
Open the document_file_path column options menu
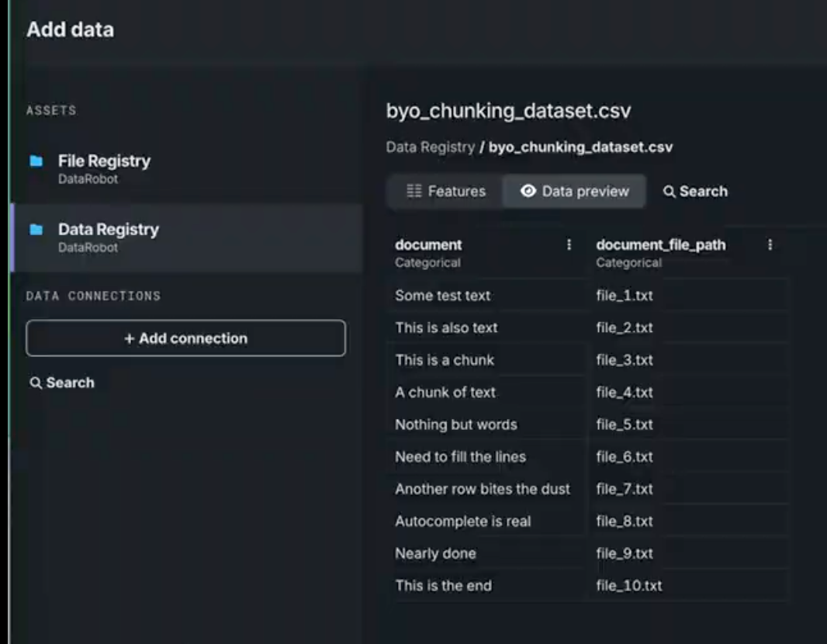[x=770, y=245]
